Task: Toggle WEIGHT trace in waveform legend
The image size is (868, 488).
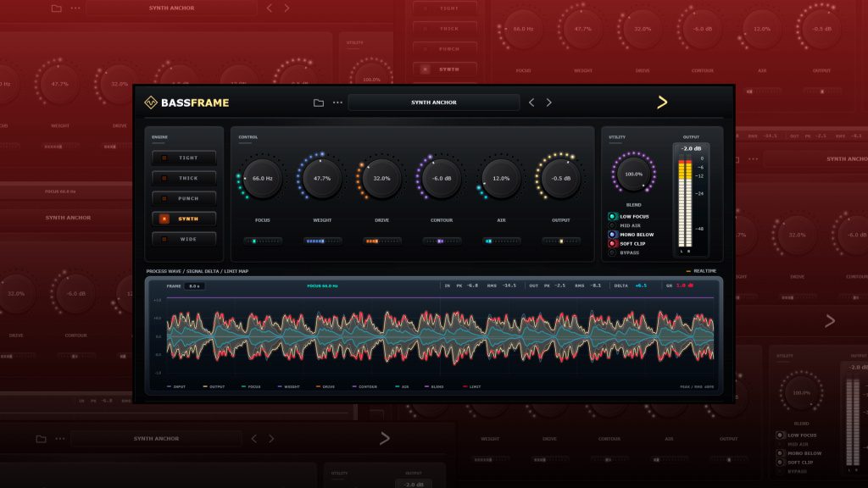Action: 289,386
